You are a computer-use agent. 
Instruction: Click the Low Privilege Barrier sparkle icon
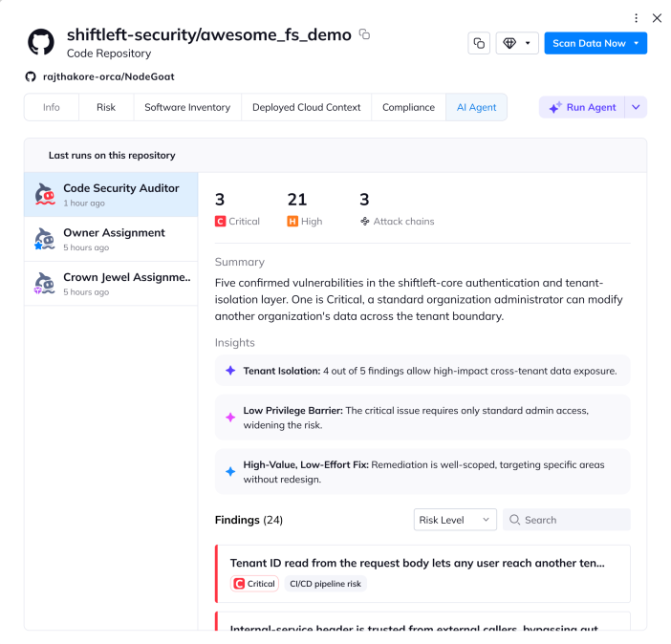point(230,418)
